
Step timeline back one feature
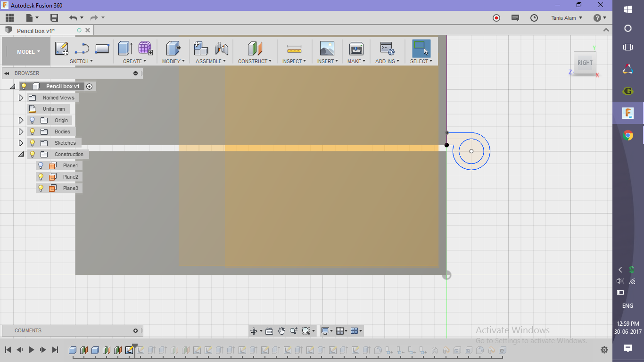[20, 350]
